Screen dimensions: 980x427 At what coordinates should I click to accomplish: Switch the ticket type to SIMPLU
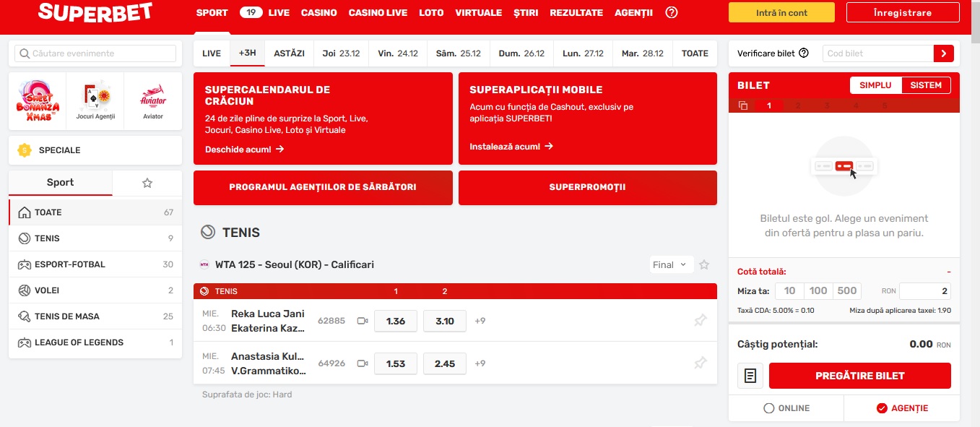(876, 85)
